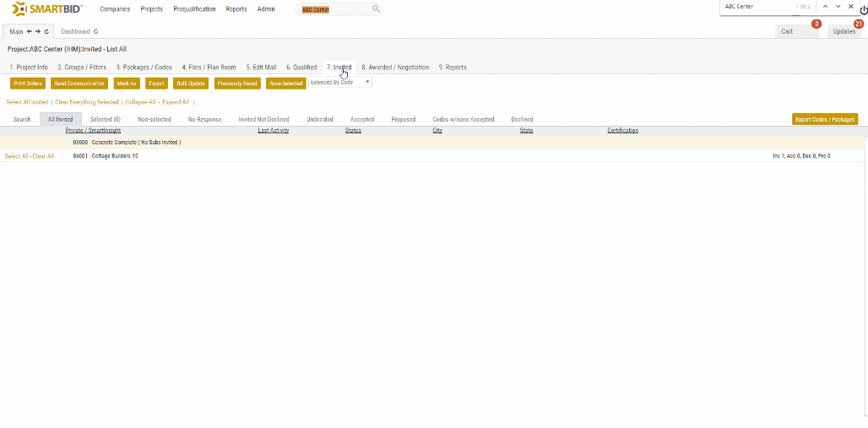The width and height of the screenshot is (868, 428).
Task: Select the Proposed filter tab
Action: coord(403,119)
